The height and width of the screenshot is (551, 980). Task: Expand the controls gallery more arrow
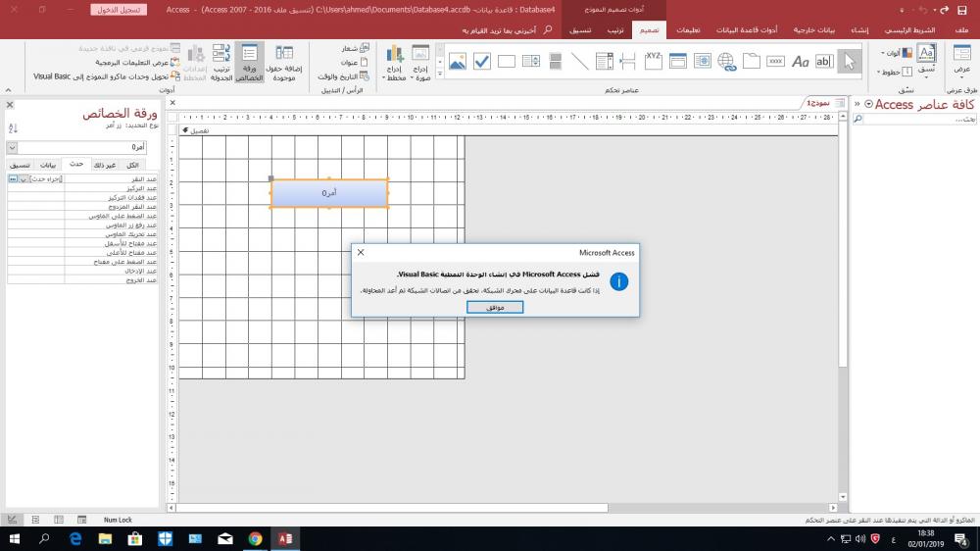point(440,74)
